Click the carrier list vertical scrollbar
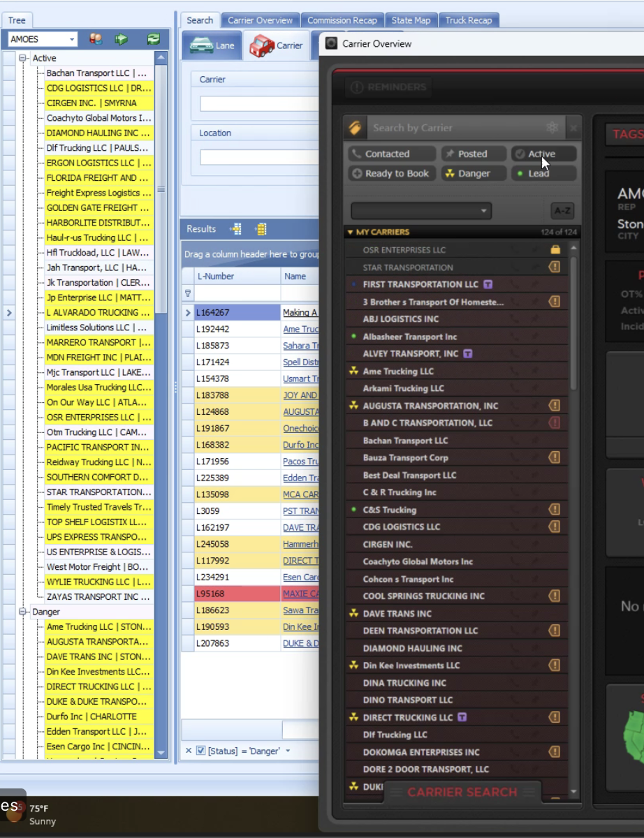 [x=574, y=517]
